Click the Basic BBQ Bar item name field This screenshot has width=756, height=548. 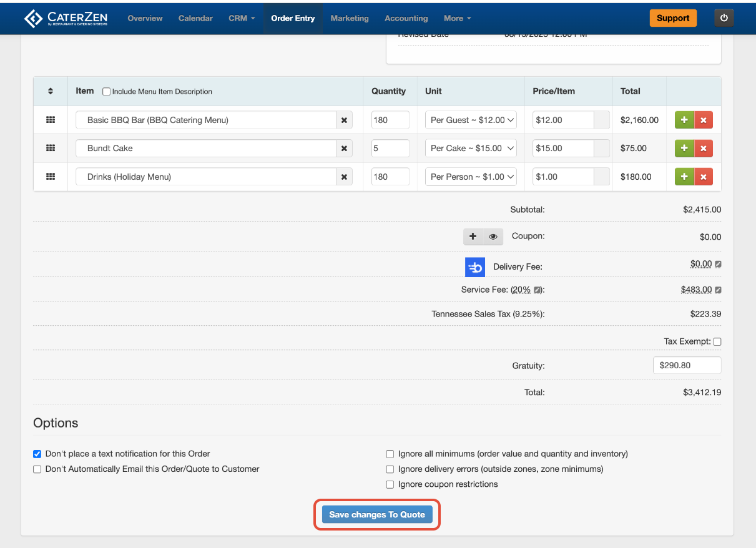click(206, 120)
